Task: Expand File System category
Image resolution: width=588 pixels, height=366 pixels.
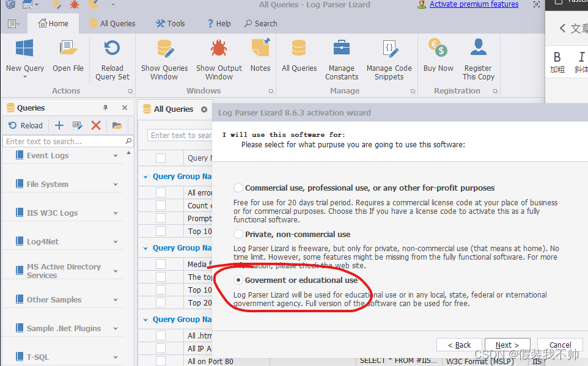Action: 116,184
